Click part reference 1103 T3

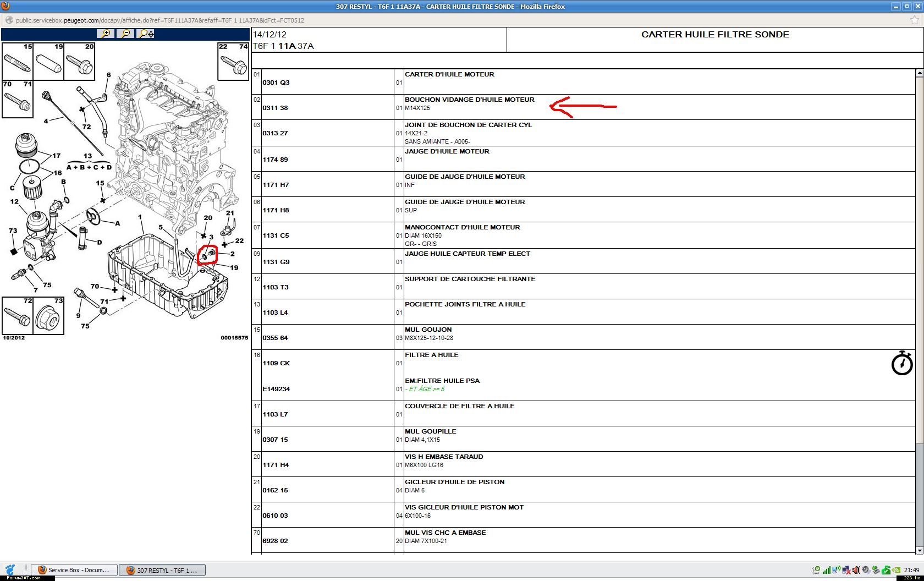click(x=276, y=287)
